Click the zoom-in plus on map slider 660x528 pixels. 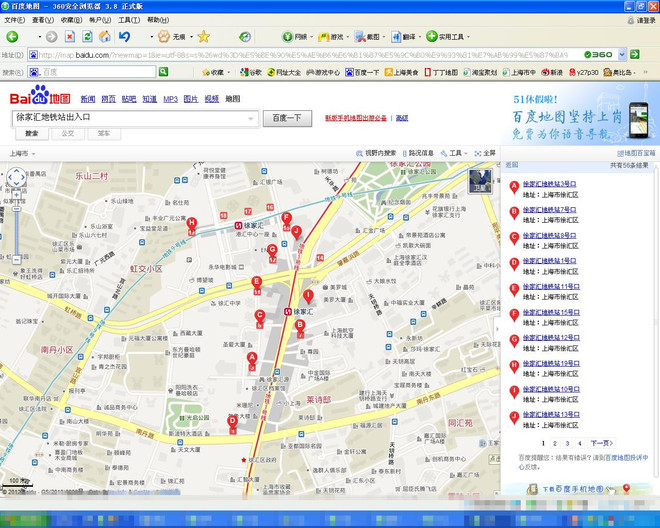[16, 195]
